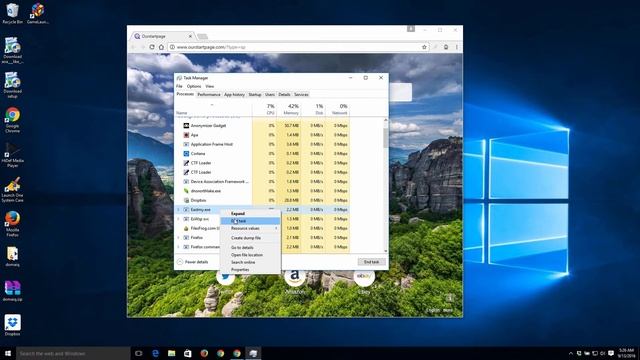This screenshot has width=640, height=360.
Task: Open Task View in the taskbar
Action: [x=139, y=353]
